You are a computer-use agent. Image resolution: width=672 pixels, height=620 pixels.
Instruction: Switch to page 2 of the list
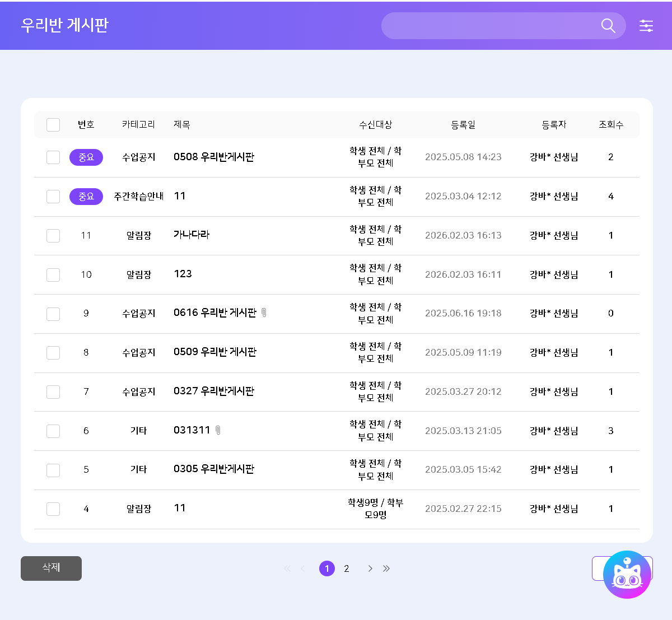tap(347, 568)
